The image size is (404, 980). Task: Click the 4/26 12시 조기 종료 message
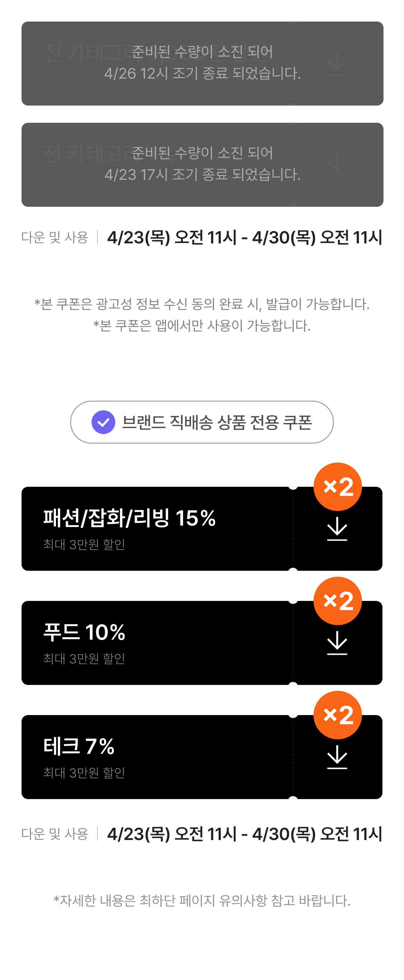[x=203, y=73]
